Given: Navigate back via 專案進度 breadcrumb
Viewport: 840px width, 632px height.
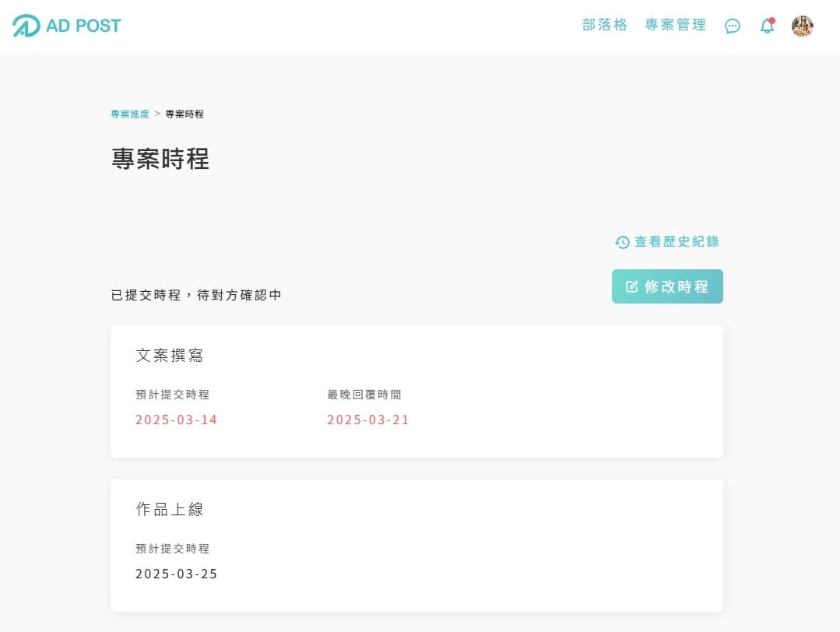Looking at the screenshot, I should pos(130,114).
